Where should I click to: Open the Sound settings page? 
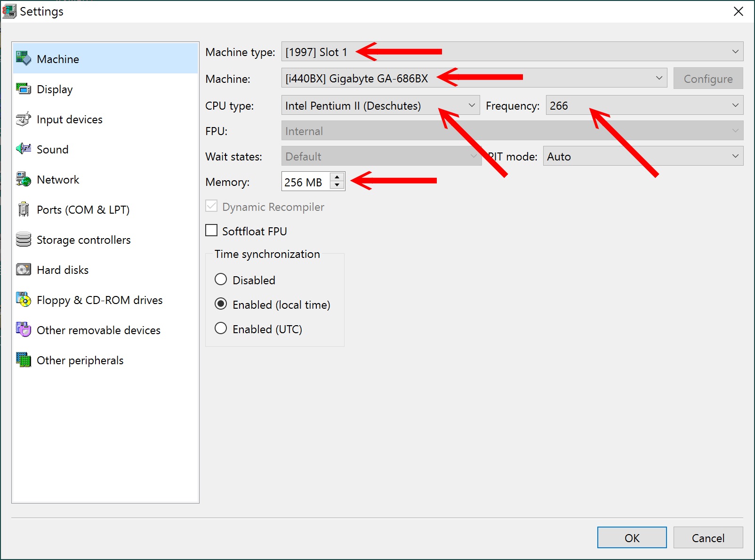105,149
